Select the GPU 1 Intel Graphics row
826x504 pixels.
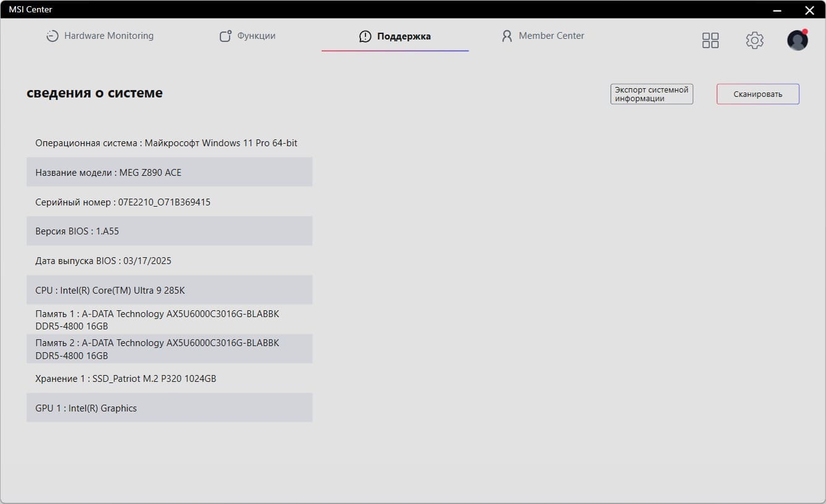169,408
